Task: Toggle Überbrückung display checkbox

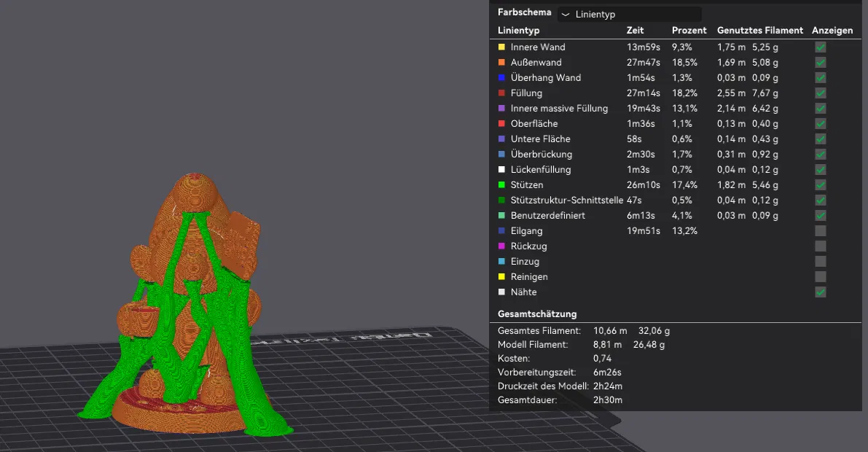Action: (821, 155)
